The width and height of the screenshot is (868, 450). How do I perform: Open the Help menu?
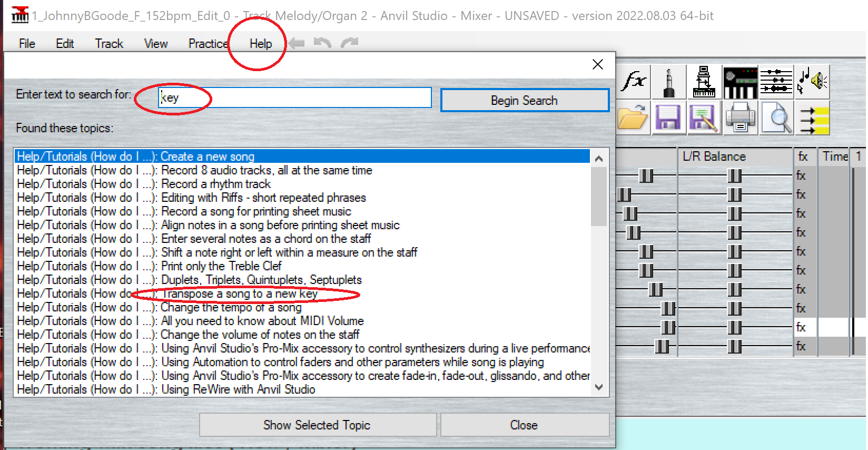(260, 44)
